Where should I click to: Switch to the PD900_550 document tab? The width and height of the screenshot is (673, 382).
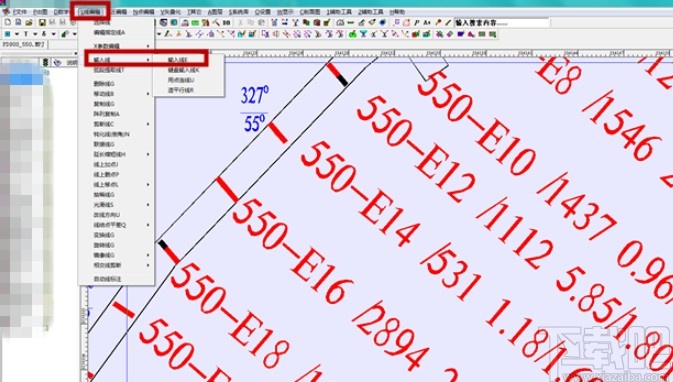tap(24, 44)
